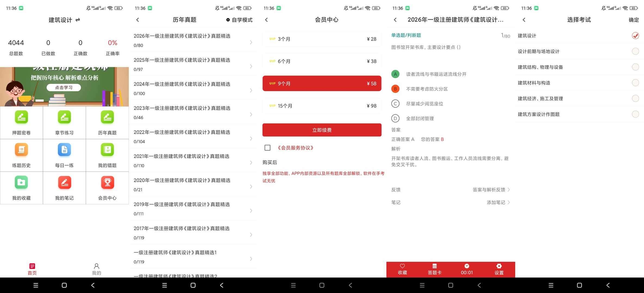644x293 pixels.
Task: Select 建筑材料与构造 radio button
Action: (635, 83)
